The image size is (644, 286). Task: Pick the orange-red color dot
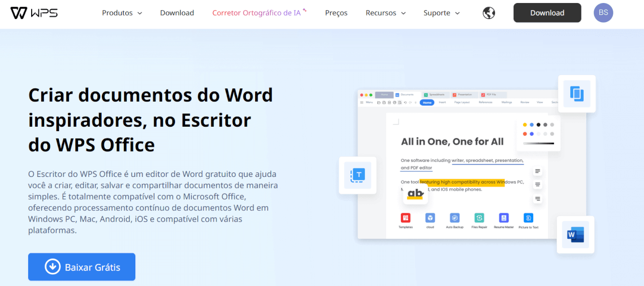pos(525,134)
